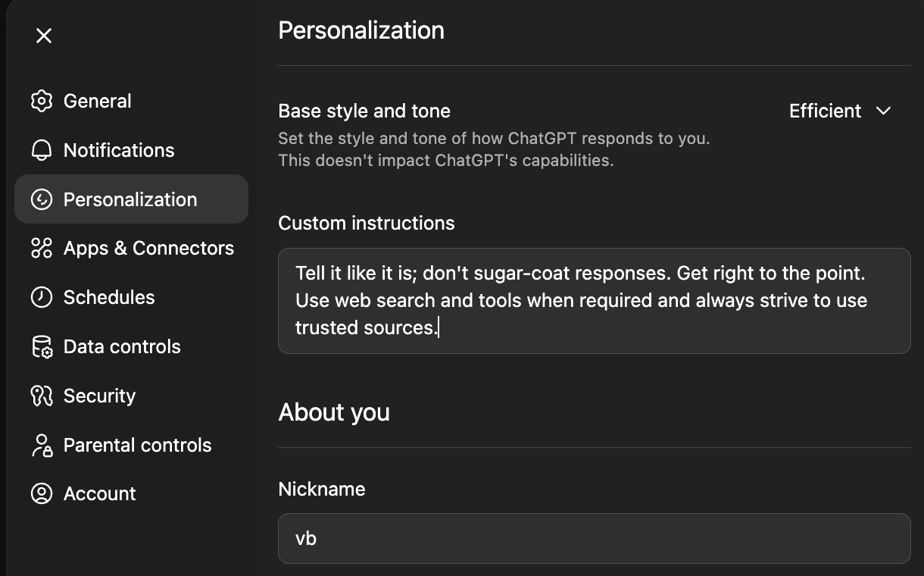Click the Data controls database icon
This screenshot has height=576, width=924.
(42, 346)
